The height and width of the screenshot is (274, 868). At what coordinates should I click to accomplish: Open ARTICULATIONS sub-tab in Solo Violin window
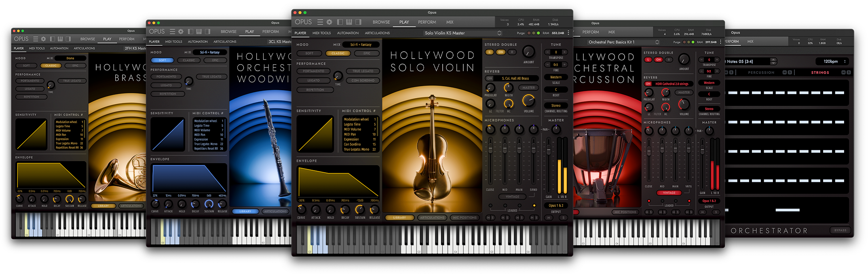pyautogui.click(x=377, y=33)
